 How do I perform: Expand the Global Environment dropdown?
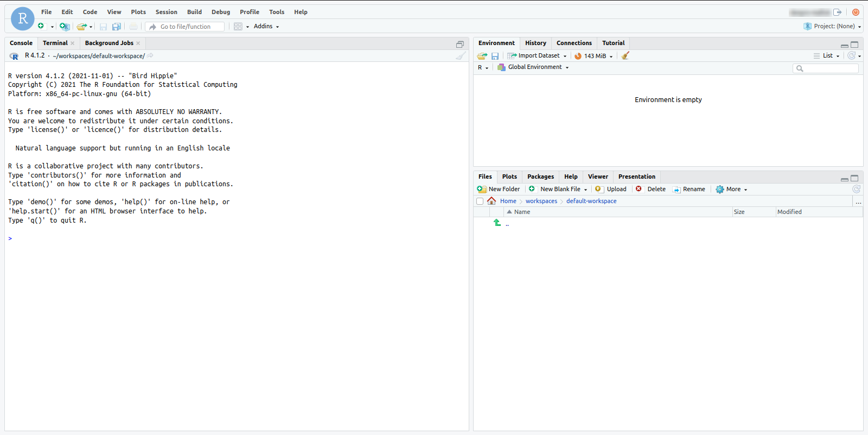click(534, 67)
